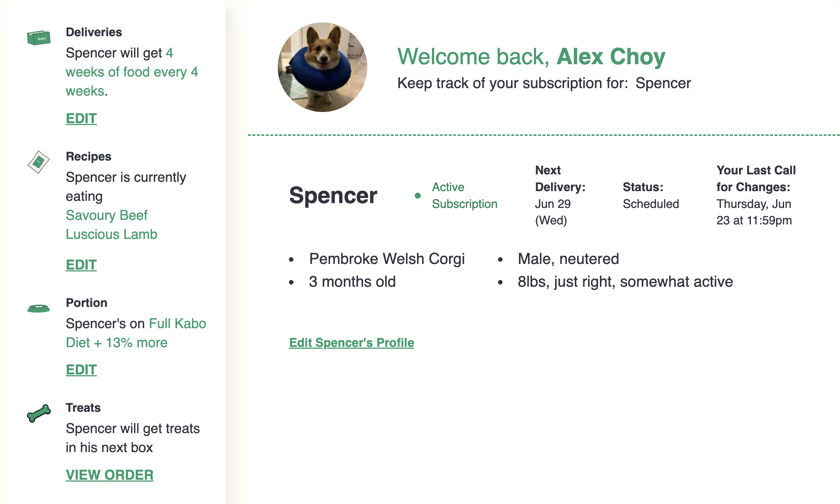The width and height of the screenshot is (840, 504).
Task: Open the Edit Spencer's Profile link
Action: [x=351, y=343]
